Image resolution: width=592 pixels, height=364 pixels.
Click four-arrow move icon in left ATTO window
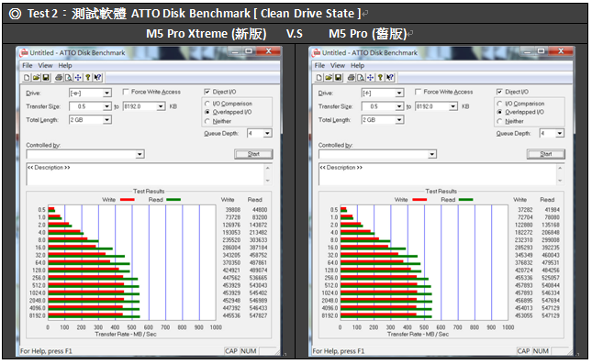tap(78, 78)
